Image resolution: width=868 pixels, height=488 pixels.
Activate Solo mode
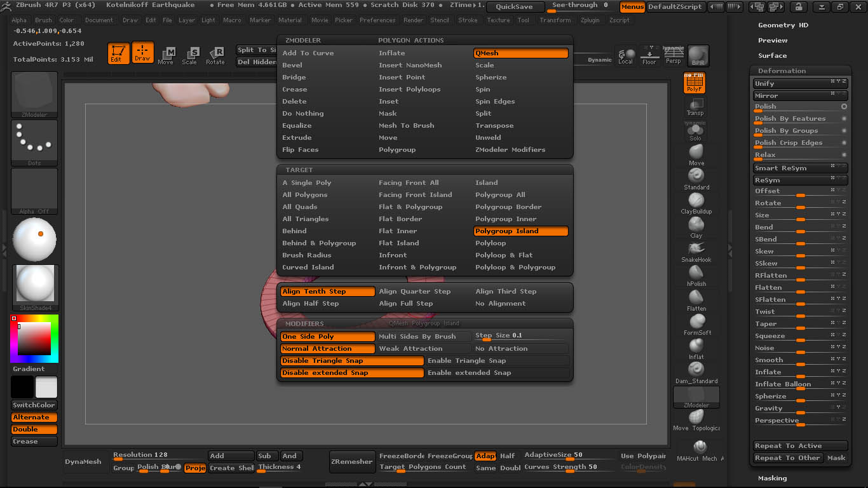(x=695, y=132)
